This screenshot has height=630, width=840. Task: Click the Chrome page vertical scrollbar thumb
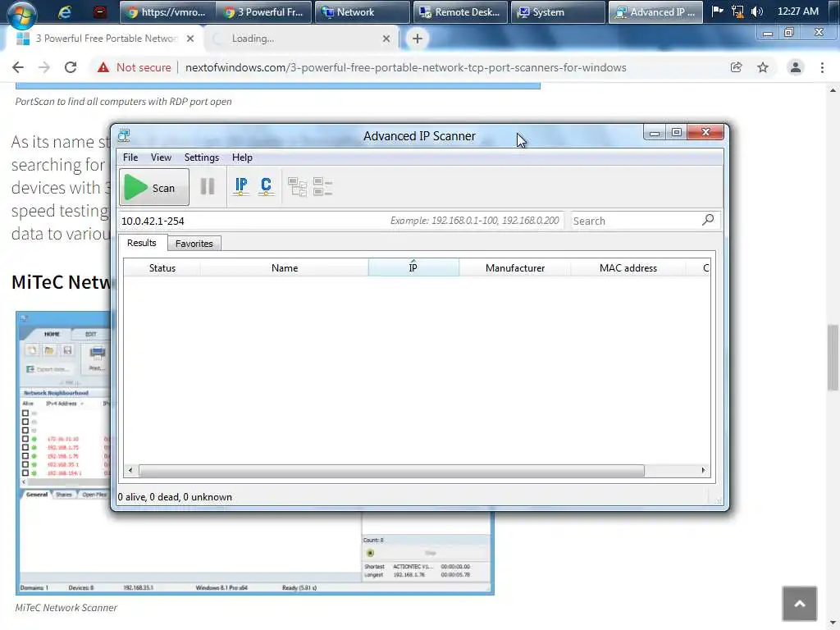tap(832, 358)
